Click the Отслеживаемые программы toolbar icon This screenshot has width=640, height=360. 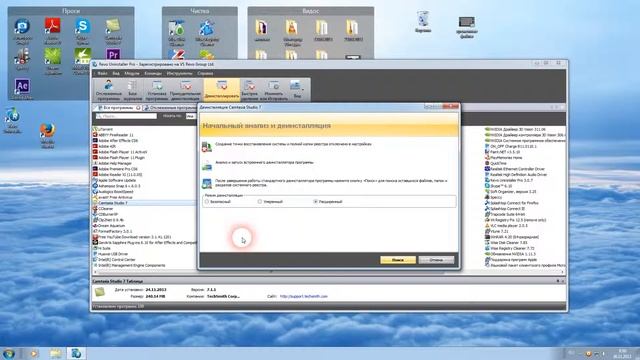[109, 90]
